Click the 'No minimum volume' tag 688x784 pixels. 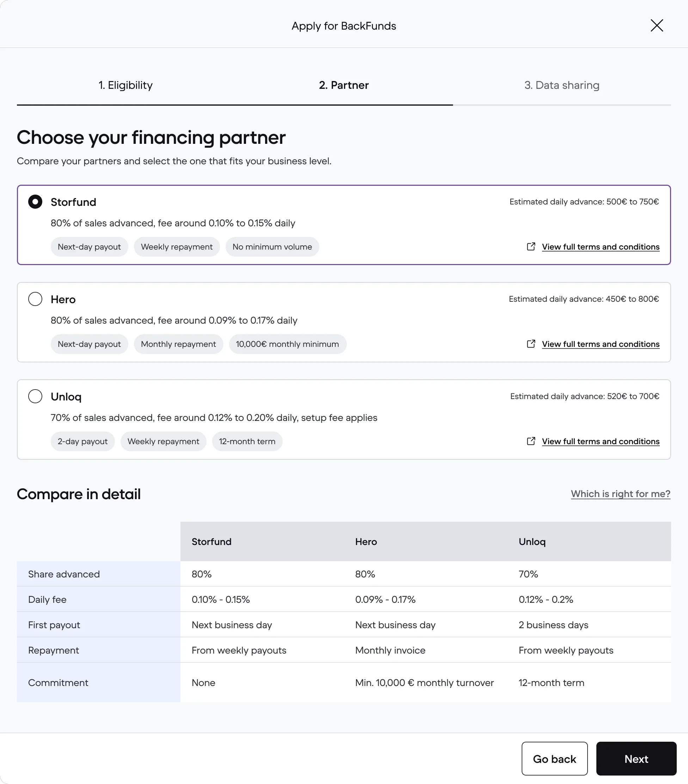click(x=272, y=247)
